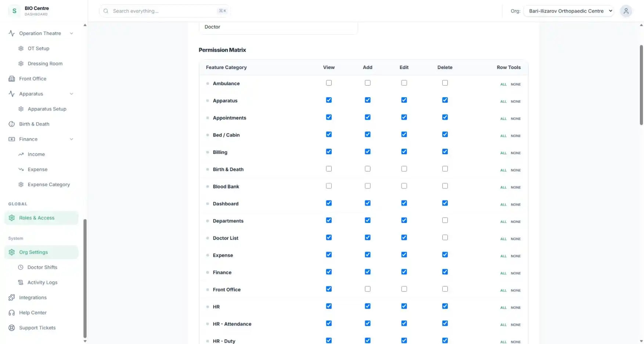
Task: Click the Apparatus Setup gear icon
Action: 21,109
